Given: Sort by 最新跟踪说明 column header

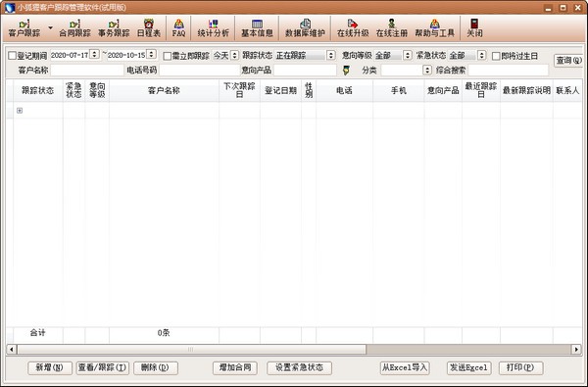Looking at the screenshot, I should [526, 90].
